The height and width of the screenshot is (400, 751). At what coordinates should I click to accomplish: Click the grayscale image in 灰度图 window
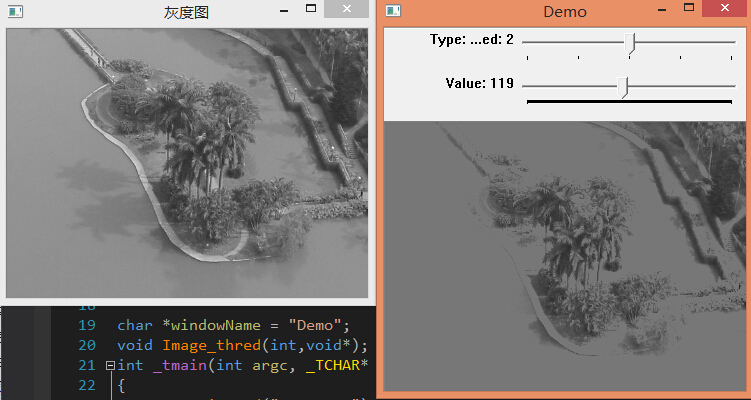pyautogui.click(x=187, y=163)
